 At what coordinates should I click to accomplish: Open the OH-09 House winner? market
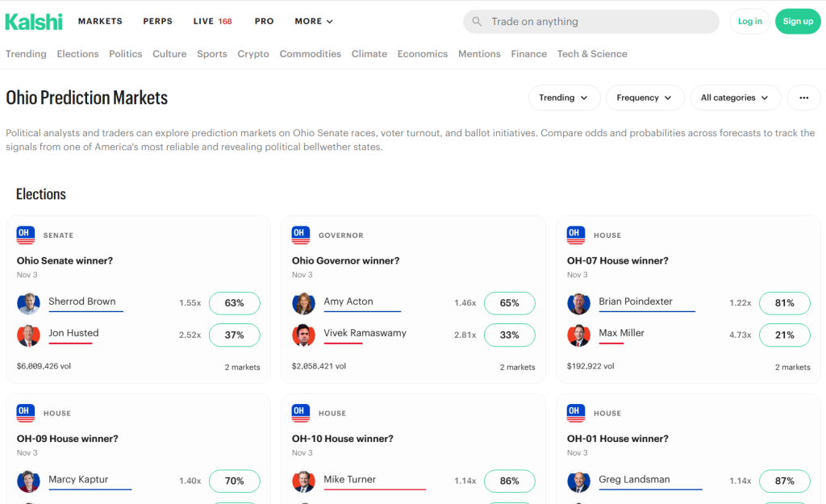[x=68, y=439]
